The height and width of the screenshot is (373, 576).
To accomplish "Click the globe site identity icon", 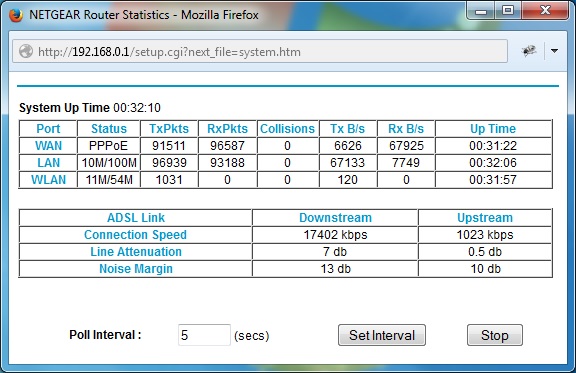I will pyautogui.click(x=26, y=51).
